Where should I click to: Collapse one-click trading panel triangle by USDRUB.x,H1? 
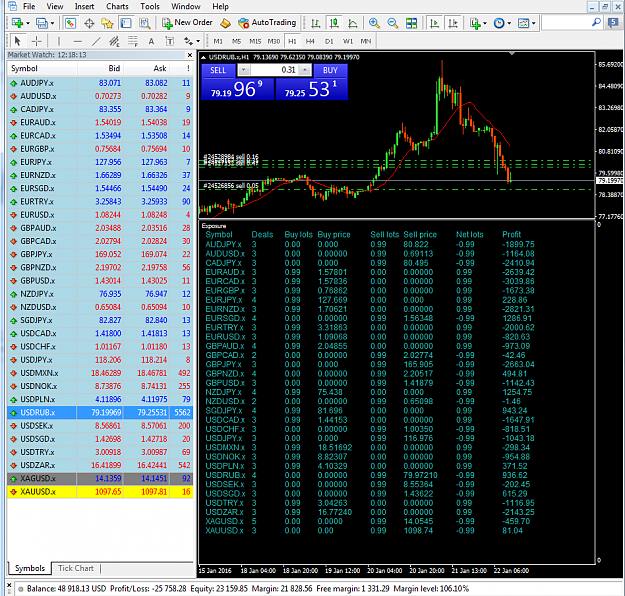tap(203, 57)
